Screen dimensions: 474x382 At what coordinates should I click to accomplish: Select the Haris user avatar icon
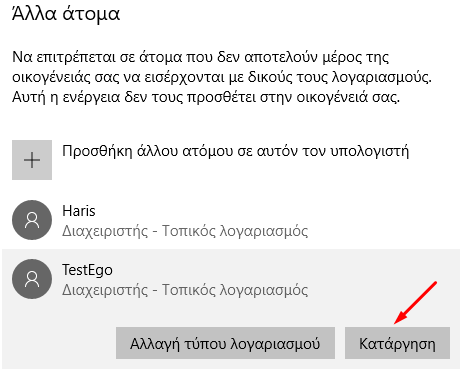tap(32, 220)
